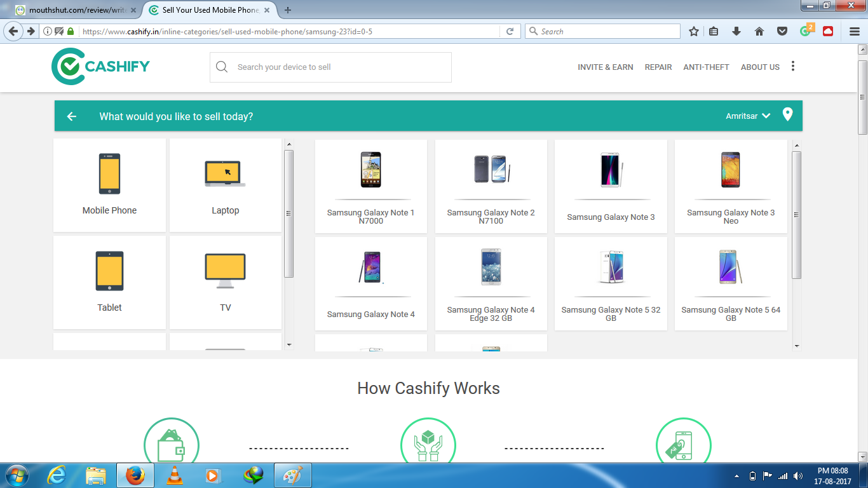Click the Cashify logo
Screen dimensions: 868x488
click(x=100, y=67)
